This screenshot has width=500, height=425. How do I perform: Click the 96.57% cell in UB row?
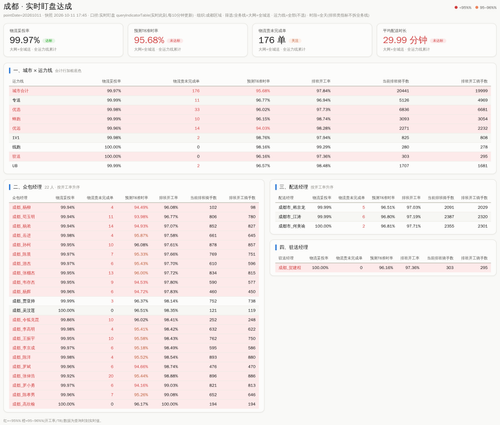pyautogui.click(x=263, y=166)
